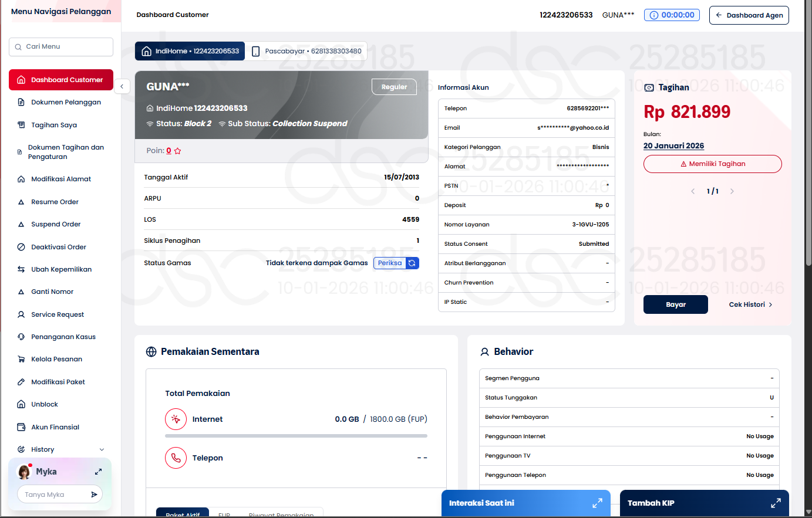Click the Nomor Layanan value 3-1GVU-1205
The width and height of the screenshot is (812, 518).
tap(591, 225)
